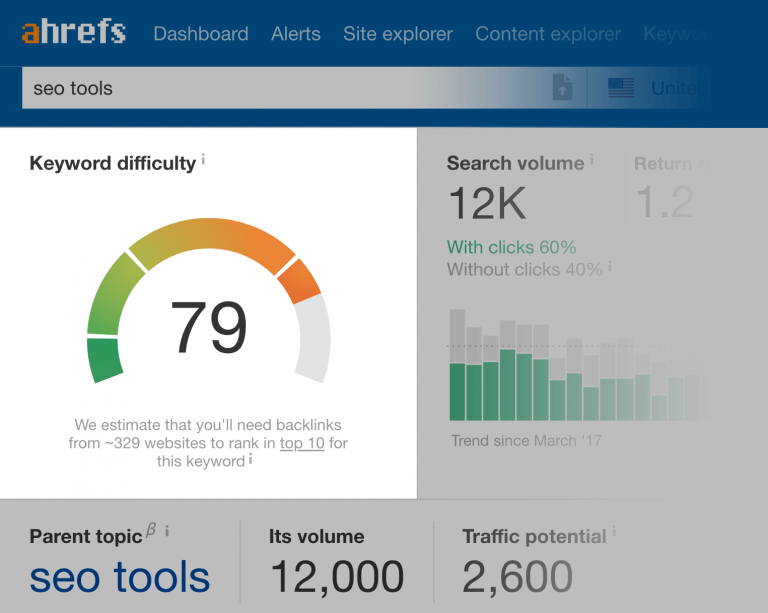Open Site explorer from the navigation bar

tap(398, 34)
